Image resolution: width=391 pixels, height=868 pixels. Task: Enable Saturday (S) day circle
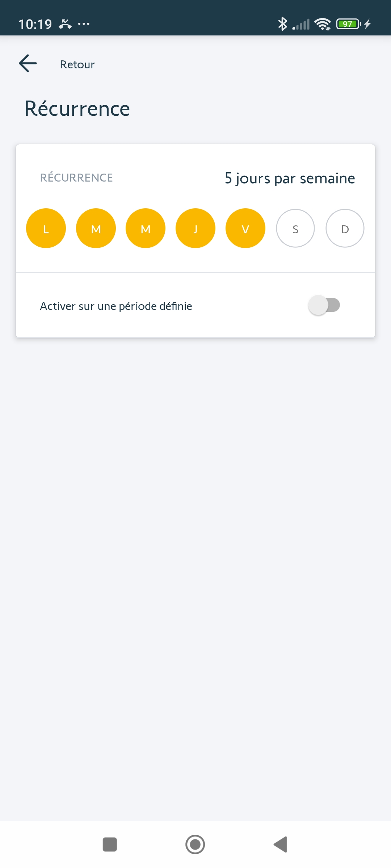coord(295,229)
